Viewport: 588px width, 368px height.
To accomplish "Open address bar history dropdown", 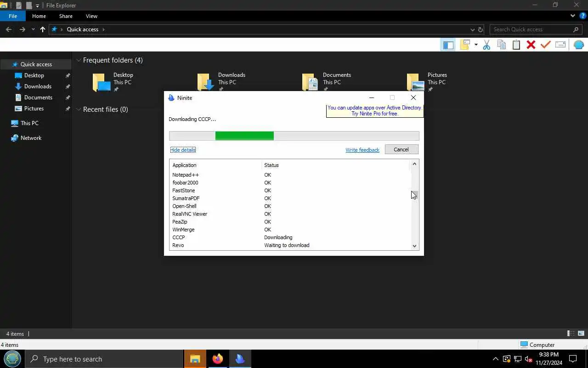I will click(472, 29).
